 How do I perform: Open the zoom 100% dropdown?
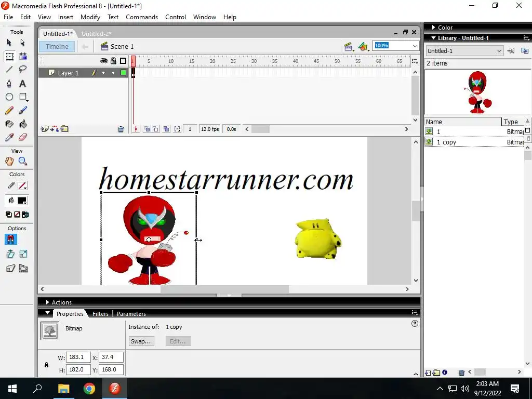tap(415, 46)
